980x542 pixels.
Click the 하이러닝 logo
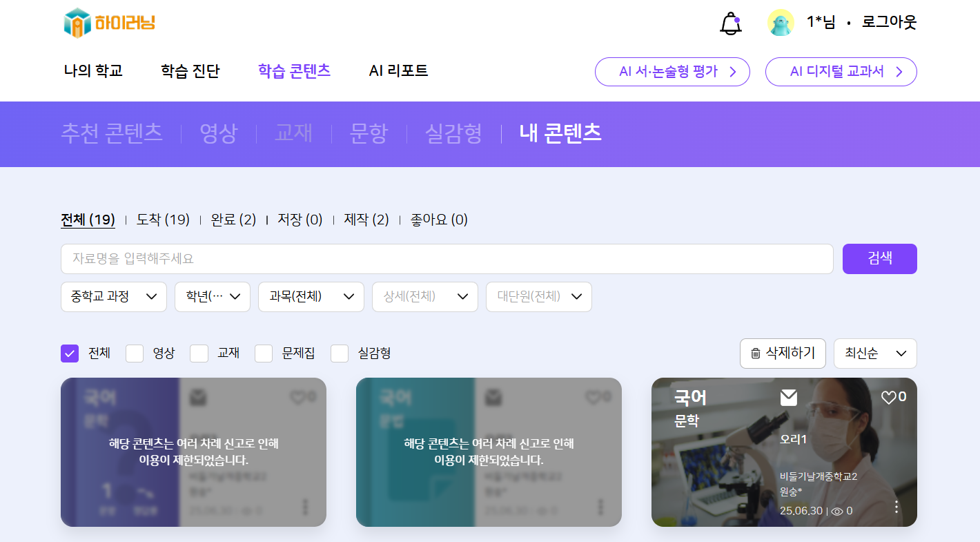(x=110, y=23)
